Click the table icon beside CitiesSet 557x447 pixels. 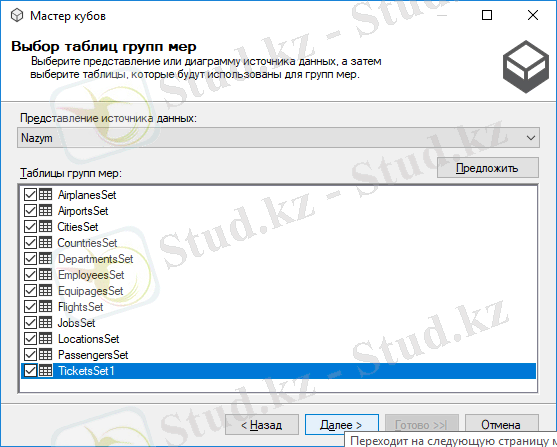(x=45, y=226)
